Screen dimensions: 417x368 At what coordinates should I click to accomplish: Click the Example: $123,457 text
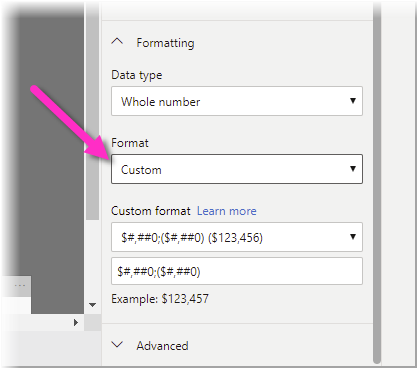(x=160, y=299)
